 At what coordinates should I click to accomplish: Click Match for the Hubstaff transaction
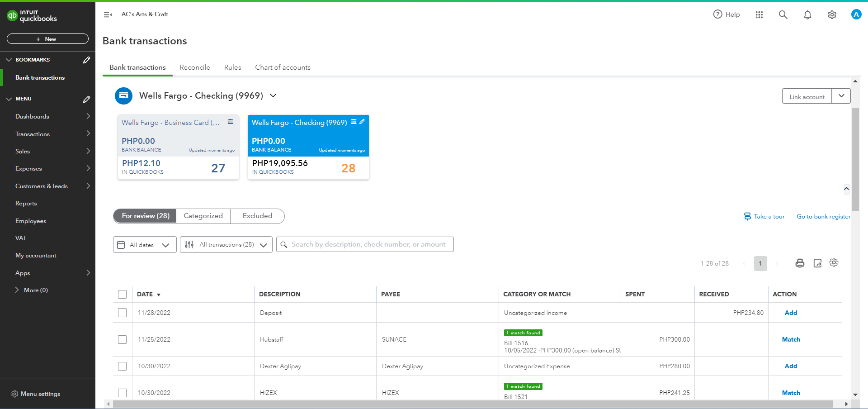pyautogui.click(x=791, y=339)
